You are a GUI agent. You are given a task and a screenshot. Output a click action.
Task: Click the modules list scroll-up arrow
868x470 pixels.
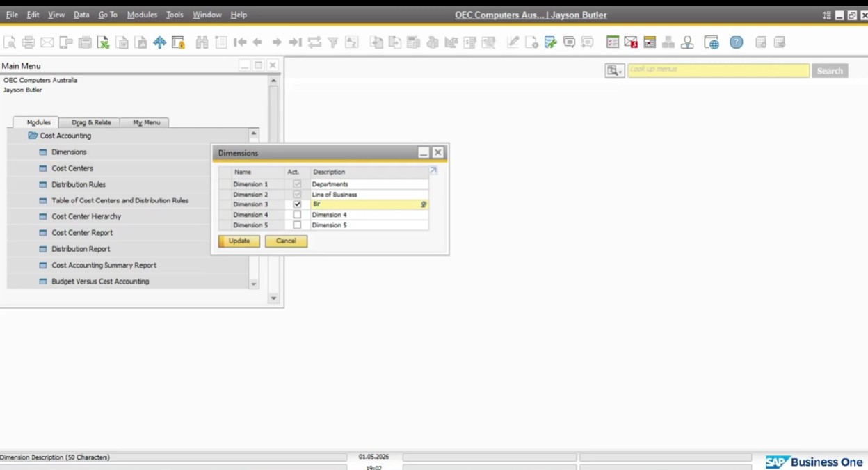[x=253, y=133]
